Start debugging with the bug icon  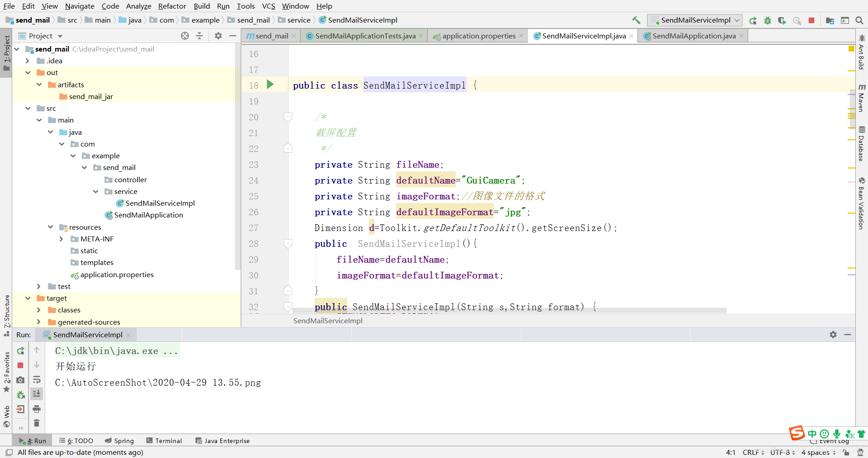[x=768, y=20]
